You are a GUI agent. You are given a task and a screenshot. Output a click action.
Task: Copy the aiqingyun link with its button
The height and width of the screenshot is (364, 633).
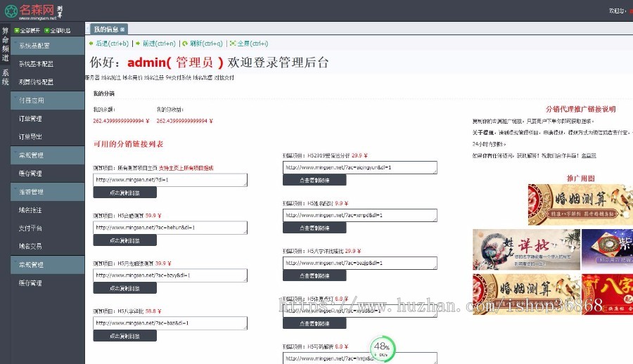tap(314, 180)
